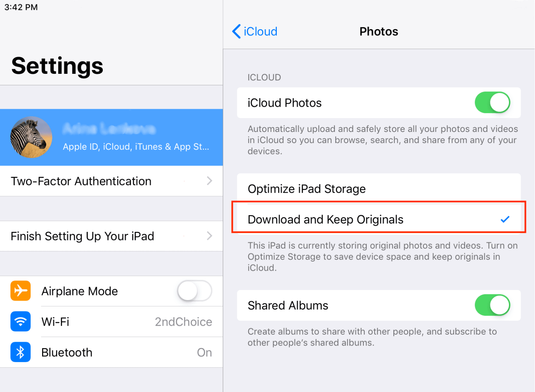Tap the blue checkmark on Download Originals
This screenshot has height=392, width=535.
tap(505, 219)
